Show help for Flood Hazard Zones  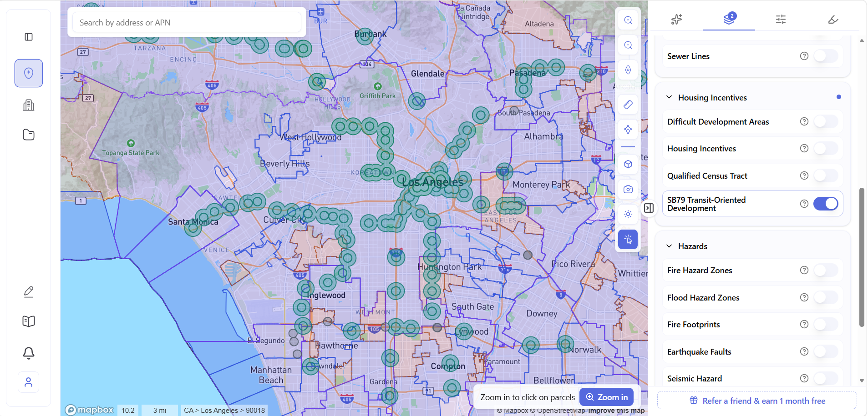point(804,297)
